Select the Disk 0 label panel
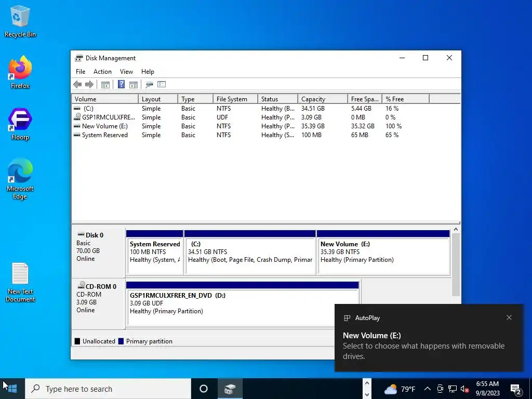The height and width of the screenshot is (399, 532). pos(98,252)
